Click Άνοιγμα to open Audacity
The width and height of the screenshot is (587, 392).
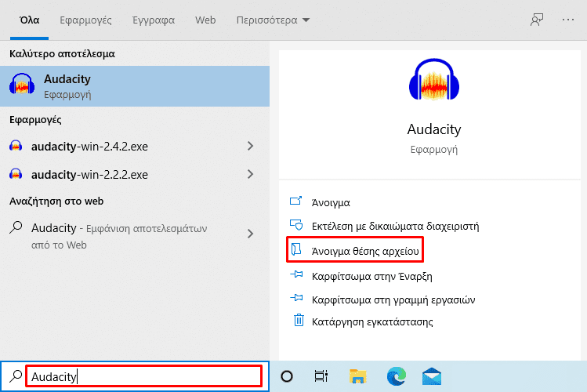point(331,202)
